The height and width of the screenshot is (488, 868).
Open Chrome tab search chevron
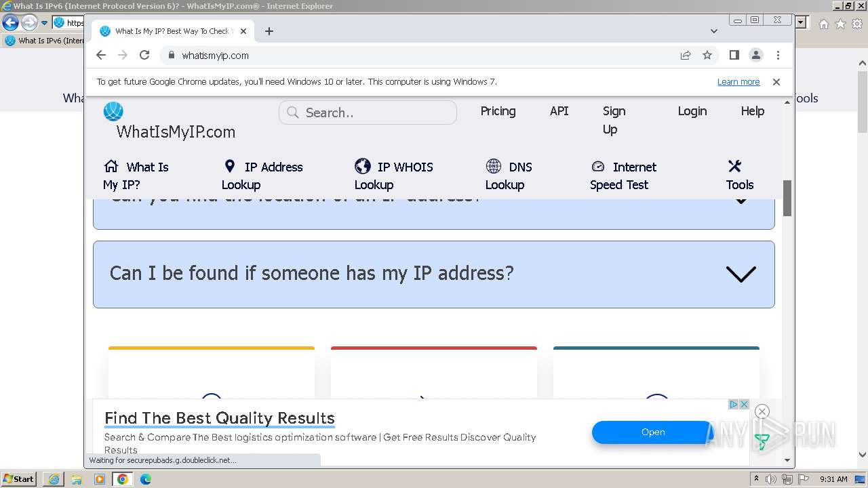713,31
